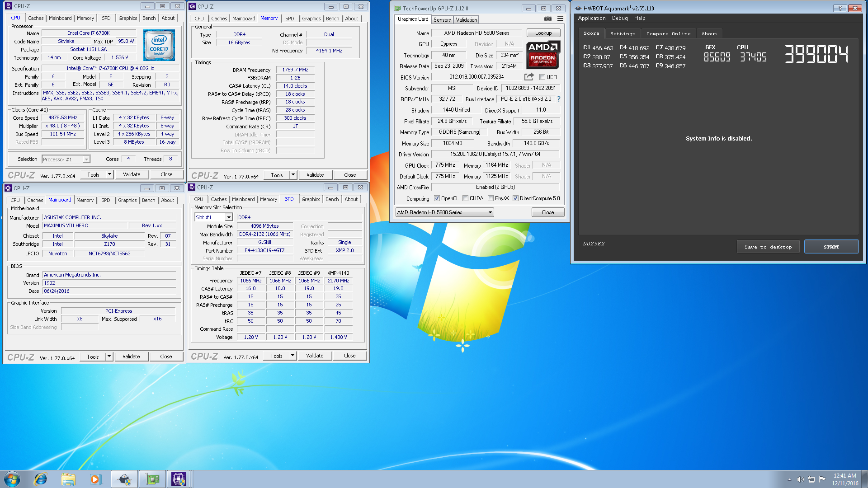Screen dimensions: 868x488
Task: Switch to the Compare Online tab
Action: point(668,33)
